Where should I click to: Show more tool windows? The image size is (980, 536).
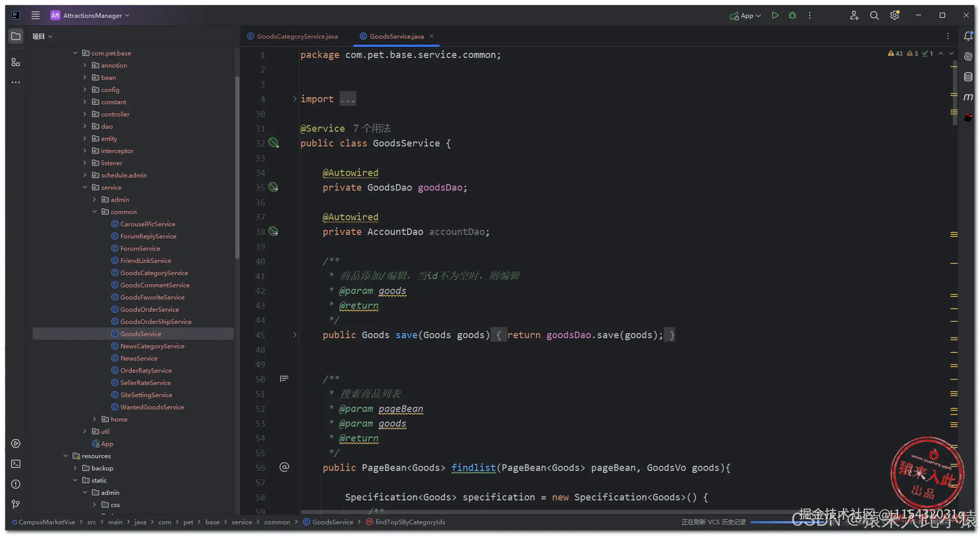(x=16, y=82)
